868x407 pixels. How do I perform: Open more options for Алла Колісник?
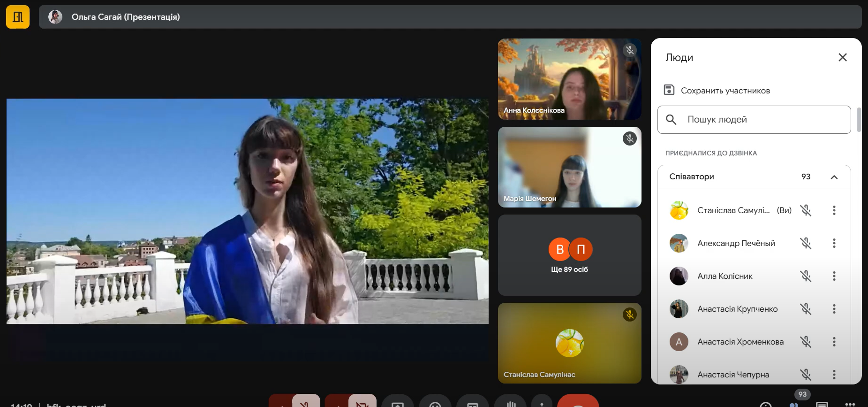(x=834, y=276)
